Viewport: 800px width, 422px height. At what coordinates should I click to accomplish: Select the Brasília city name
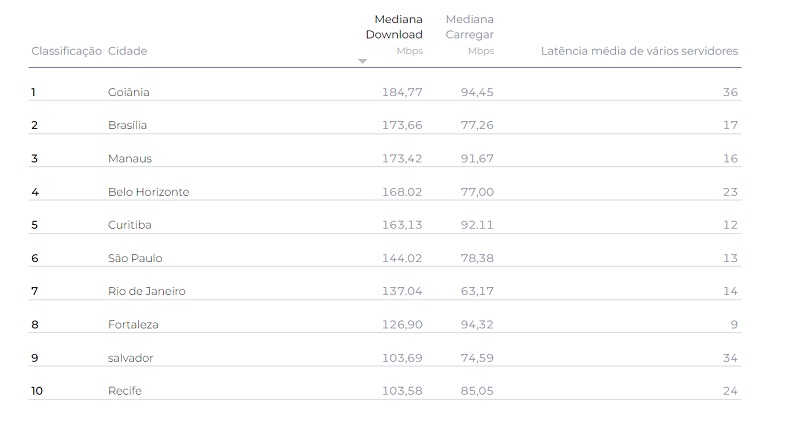click(x=127, y=125)
